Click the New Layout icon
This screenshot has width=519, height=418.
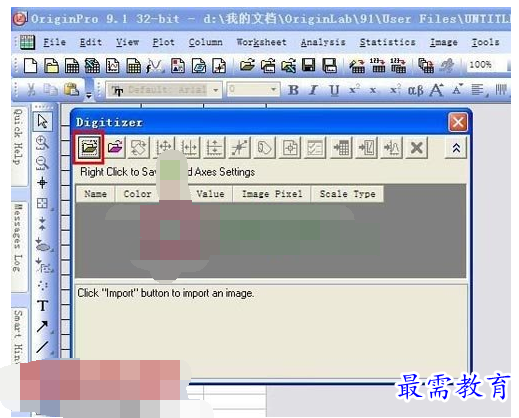coord(178,65)
